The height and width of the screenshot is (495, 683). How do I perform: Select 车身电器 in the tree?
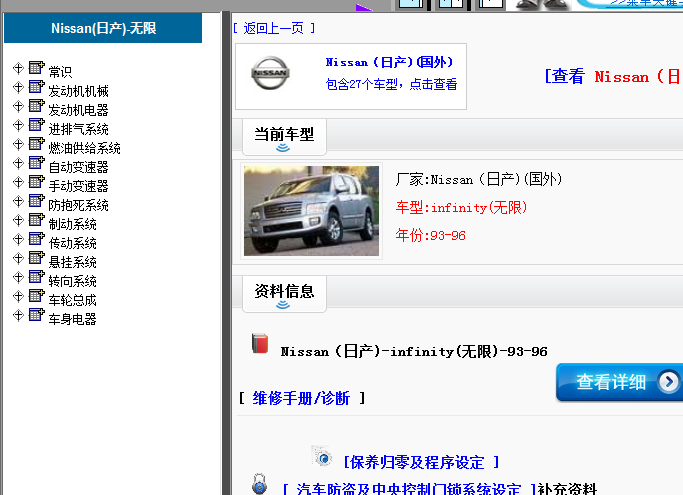coord(72,319)
